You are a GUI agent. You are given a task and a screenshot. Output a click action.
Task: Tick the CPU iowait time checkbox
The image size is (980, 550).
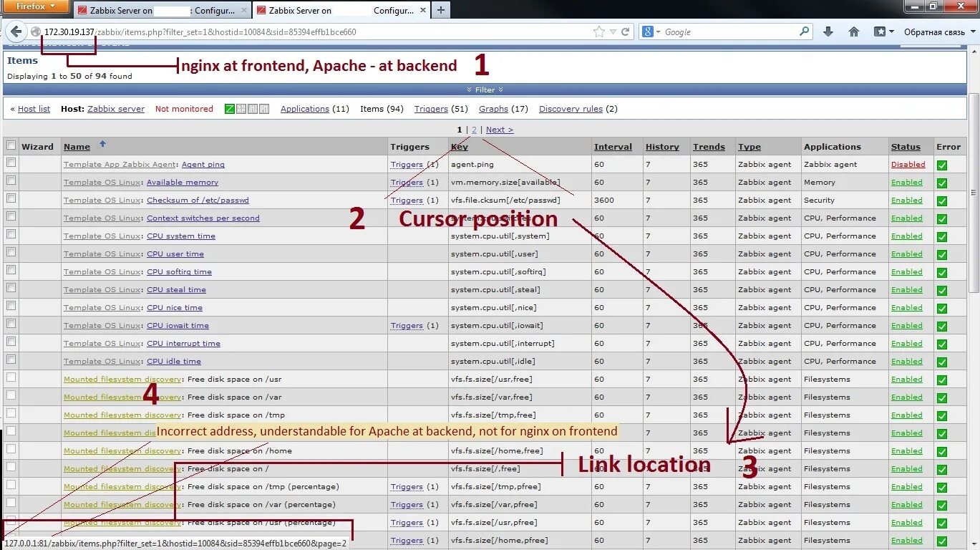point(11,324)
